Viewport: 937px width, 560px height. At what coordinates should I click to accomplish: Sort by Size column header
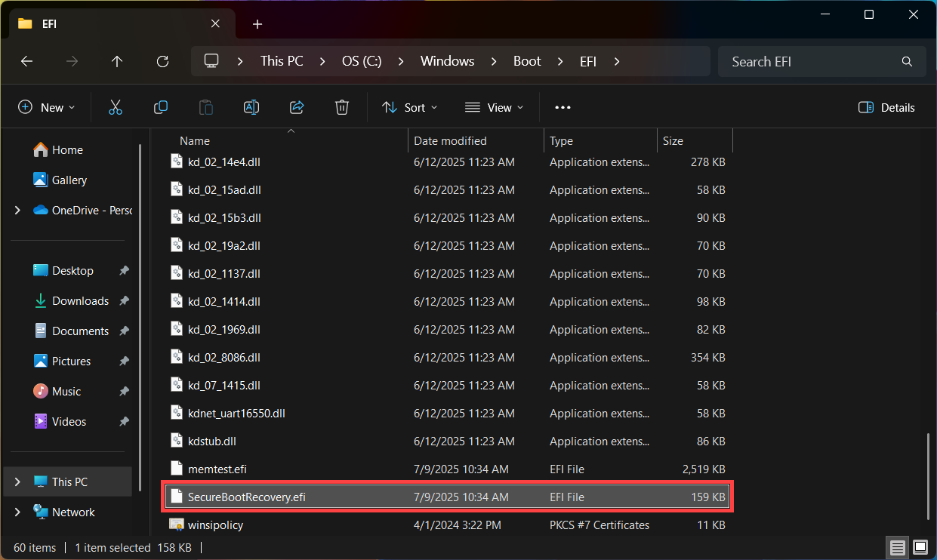(x=695, y=141)
